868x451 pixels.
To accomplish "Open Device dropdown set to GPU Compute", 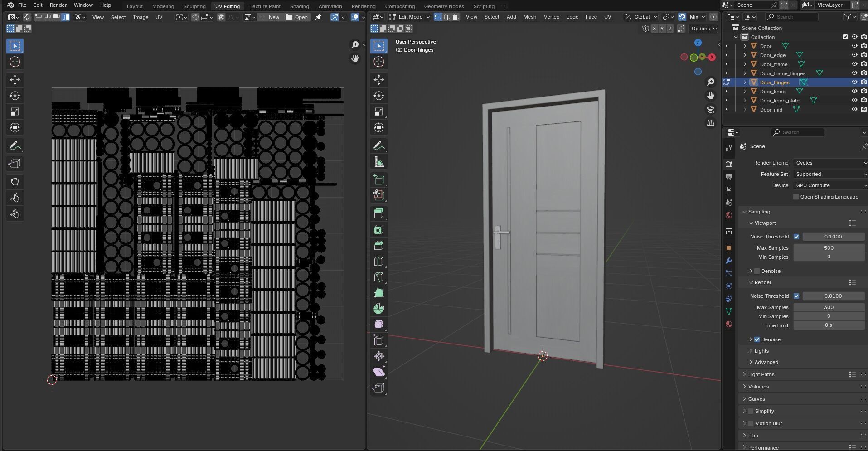I will (x=830, y=185).
